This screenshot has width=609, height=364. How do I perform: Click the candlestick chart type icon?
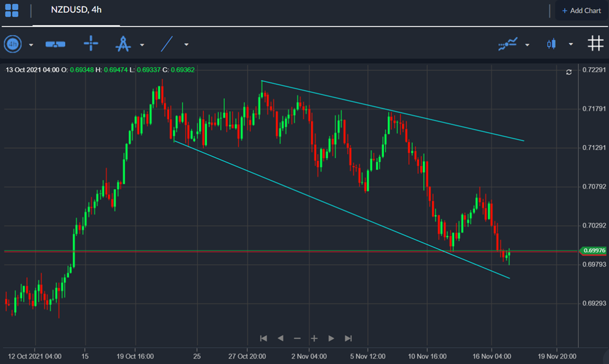click(552, 44)
